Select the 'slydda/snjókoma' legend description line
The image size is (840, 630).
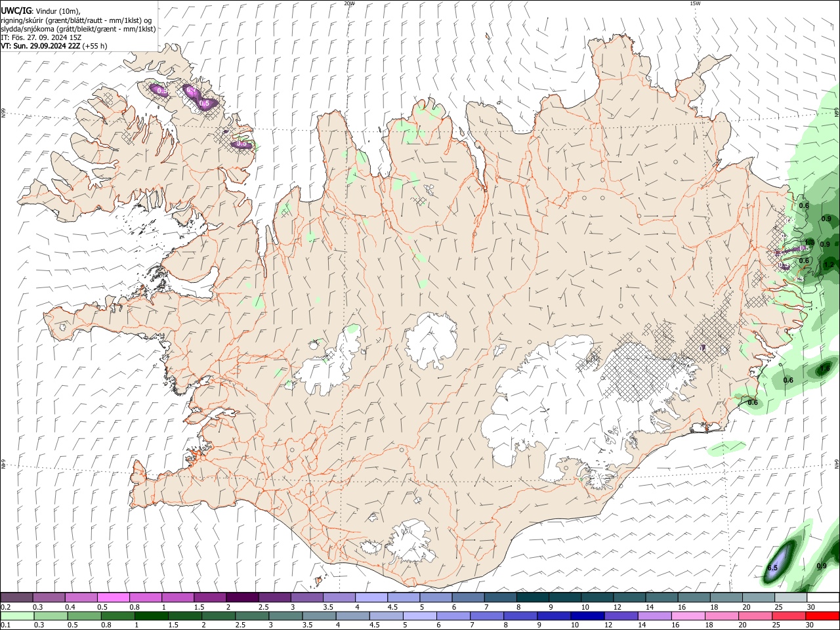click(79, 29)
